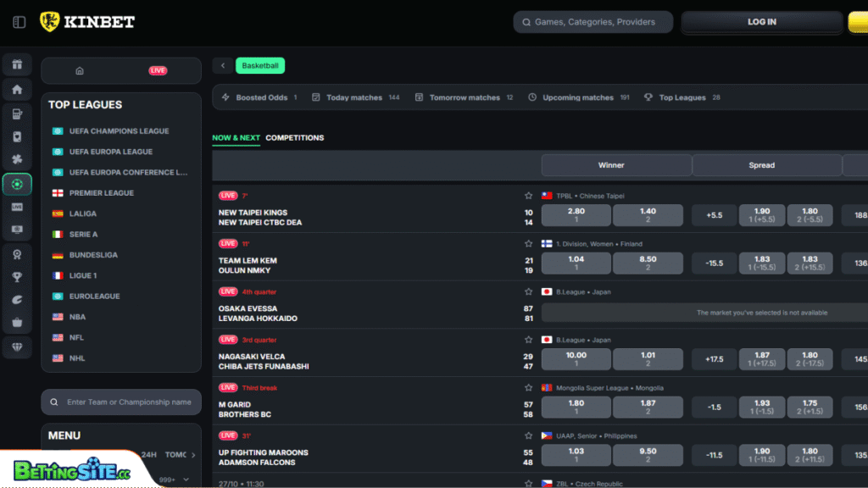Open the -11.5 spread line selector

coord(714,455)
